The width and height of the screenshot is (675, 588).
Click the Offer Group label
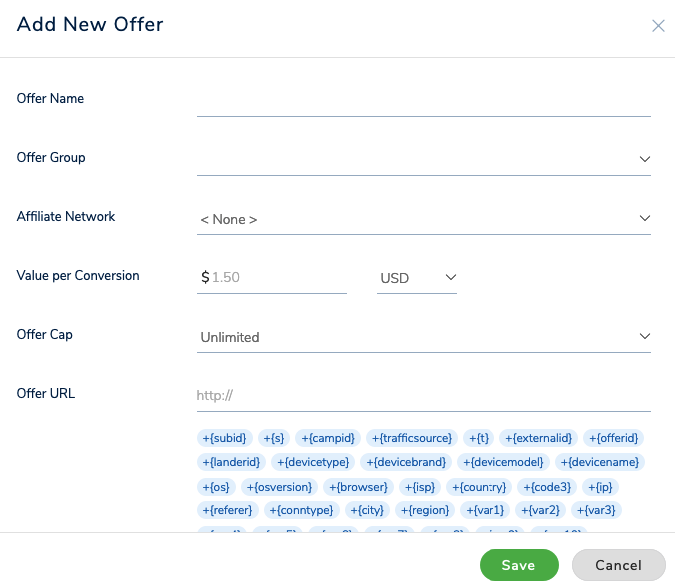point(51,158)
